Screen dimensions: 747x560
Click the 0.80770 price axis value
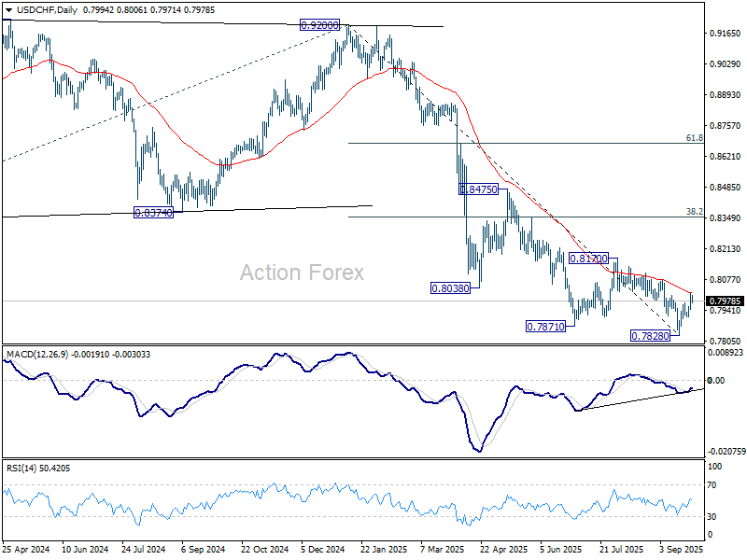726,279
